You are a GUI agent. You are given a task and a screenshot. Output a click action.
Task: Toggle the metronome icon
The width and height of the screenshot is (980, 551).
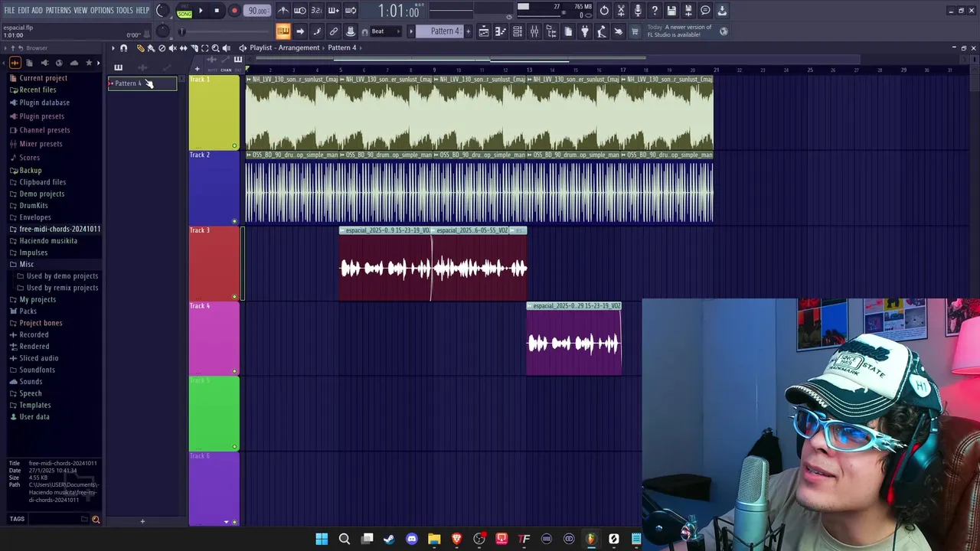pyautogui.click(x=283, y=11)
